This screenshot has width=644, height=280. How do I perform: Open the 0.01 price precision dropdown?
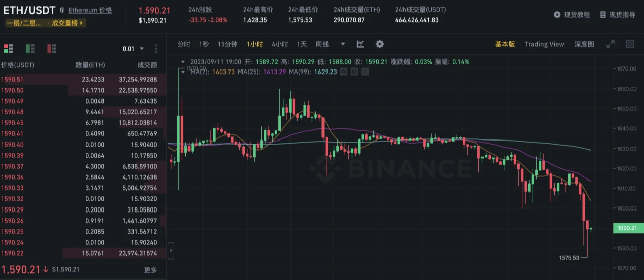coord(133,49)
